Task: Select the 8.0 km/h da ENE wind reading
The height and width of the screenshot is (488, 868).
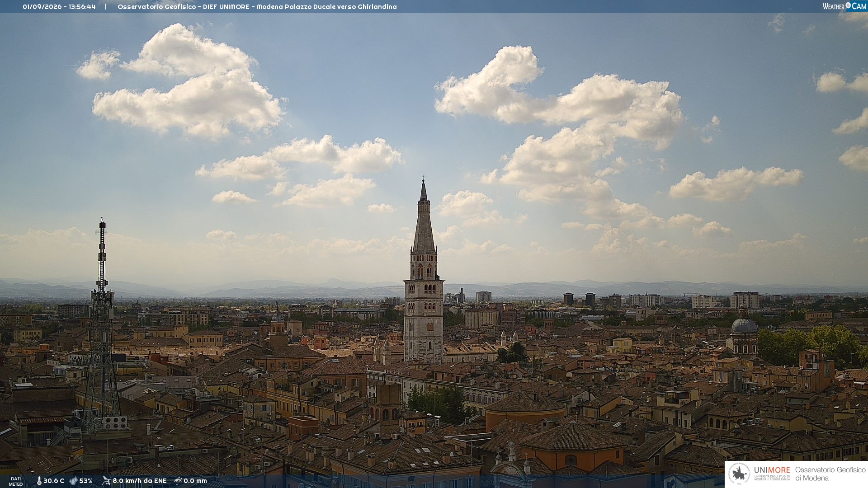Action: pos(140,481)
